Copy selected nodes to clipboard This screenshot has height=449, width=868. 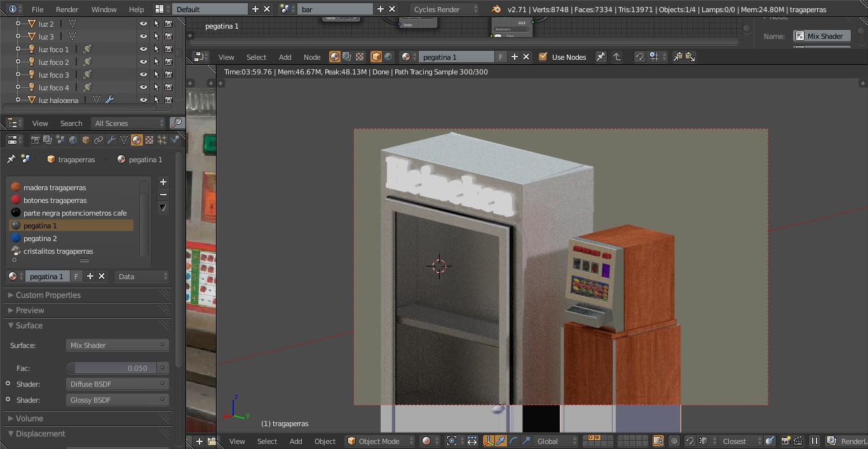click(x=677, y=57)
